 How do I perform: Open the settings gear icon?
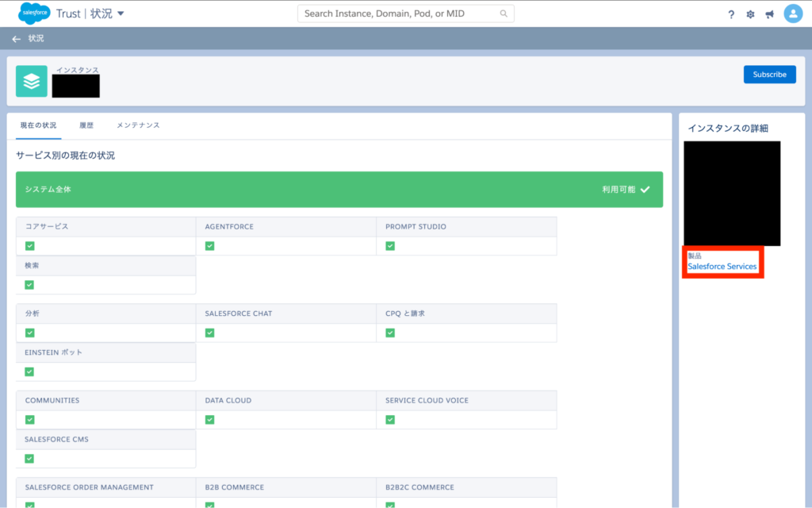pyautogui.click(x=750, y=14)
